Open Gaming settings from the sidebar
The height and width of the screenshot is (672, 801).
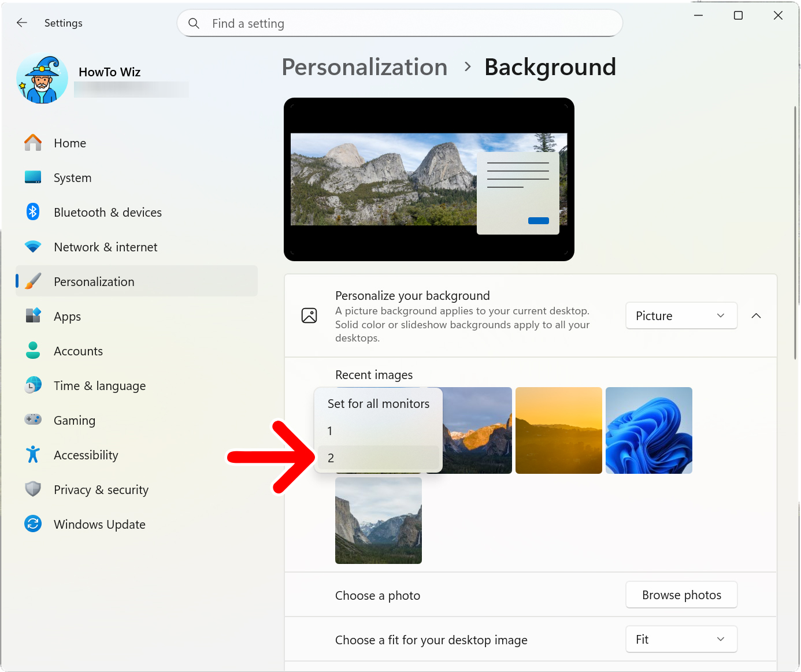[74, 420]
